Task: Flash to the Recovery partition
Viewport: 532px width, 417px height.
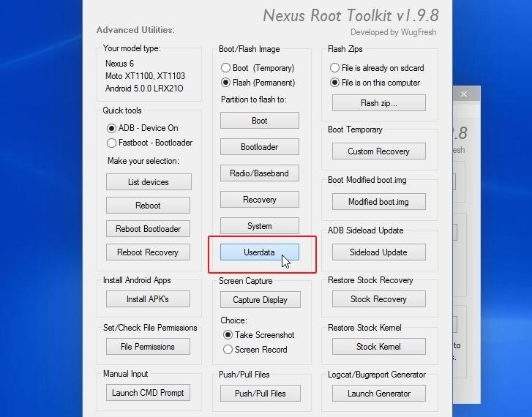Action: (x=260, y=200)
